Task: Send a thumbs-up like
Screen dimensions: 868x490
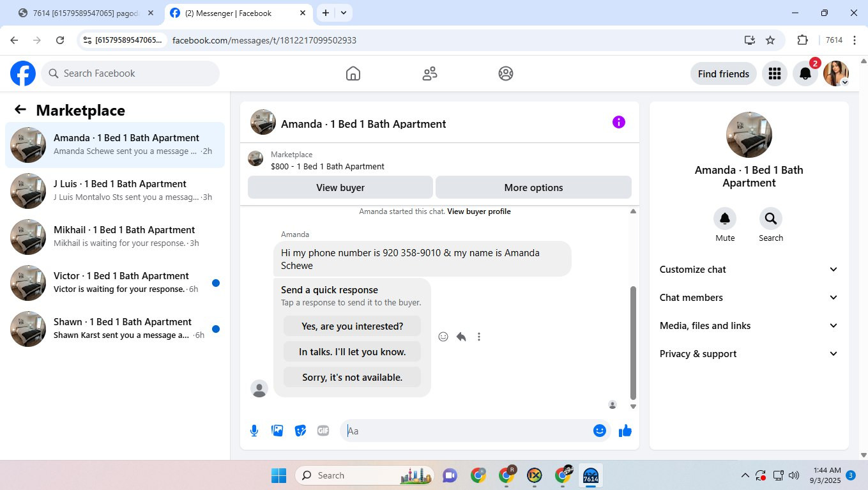Action: click(x=625, y=431)
